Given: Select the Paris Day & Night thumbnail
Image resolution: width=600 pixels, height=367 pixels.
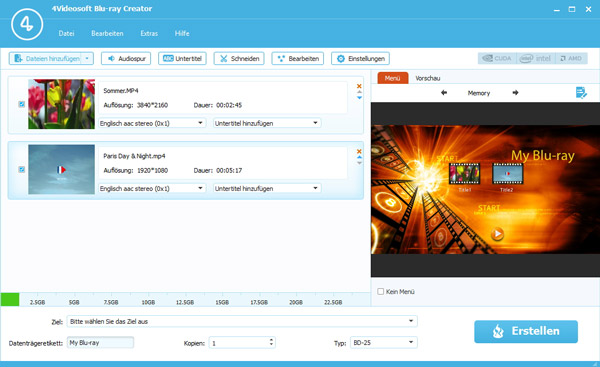Looking at the screenshot, I should [61, 169].
